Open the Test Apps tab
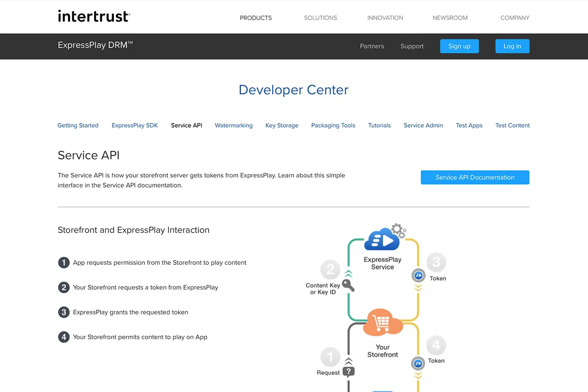This screenshot has height=392, width=588. [469, 125]
